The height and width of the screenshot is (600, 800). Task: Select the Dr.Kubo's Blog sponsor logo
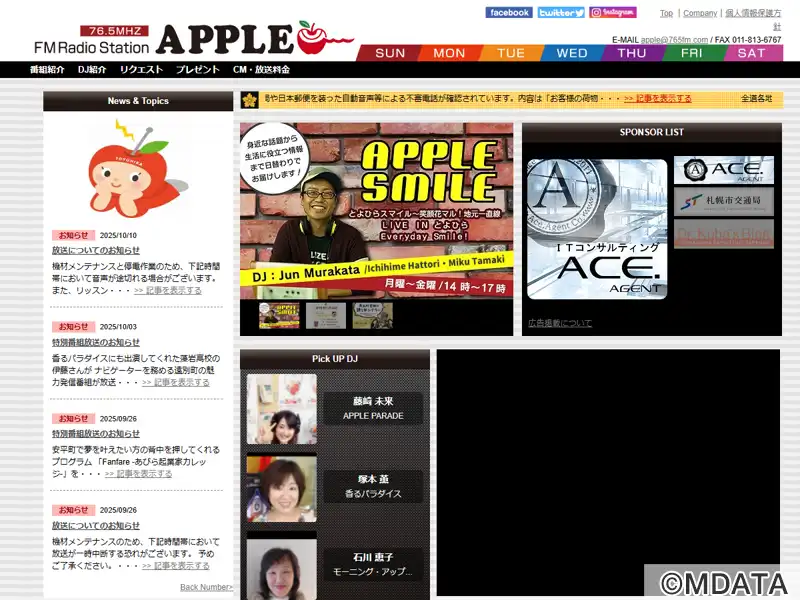(723, 234)
